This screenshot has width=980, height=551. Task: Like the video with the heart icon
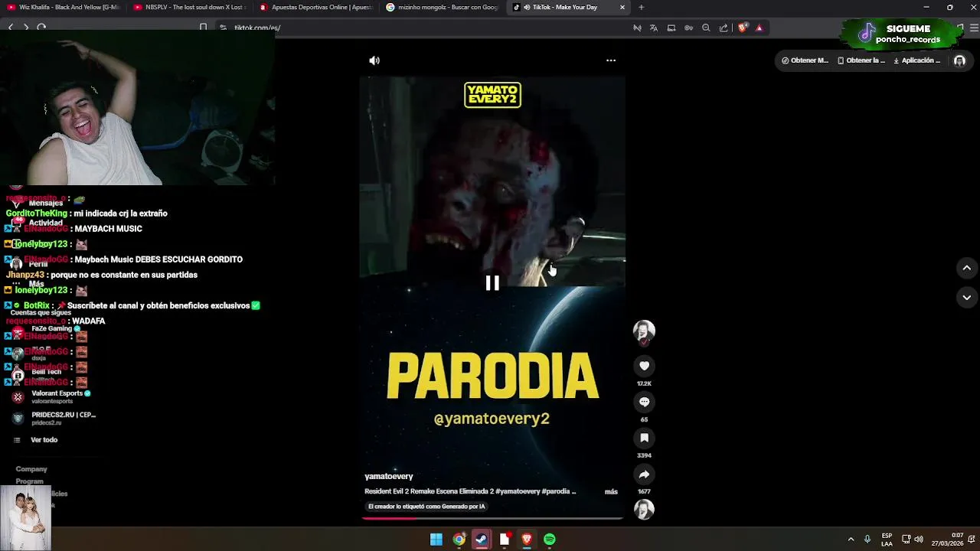click(x=644, y=366)
